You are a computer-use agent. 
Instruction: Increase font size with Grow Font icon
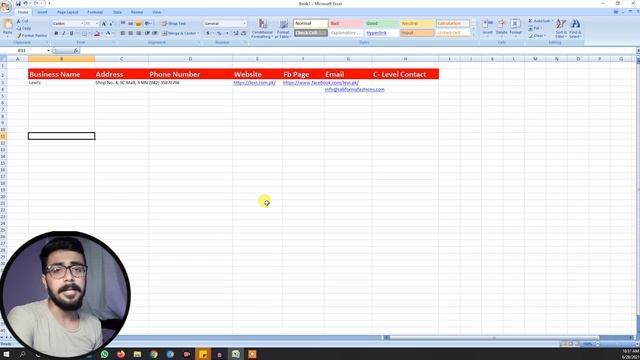(104, 24)
